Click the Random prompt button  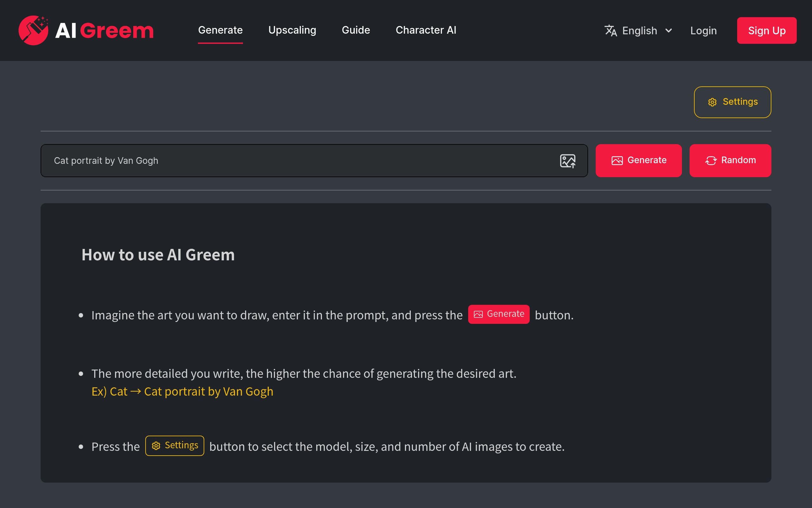pyautogui.click(x=730, y=161)
